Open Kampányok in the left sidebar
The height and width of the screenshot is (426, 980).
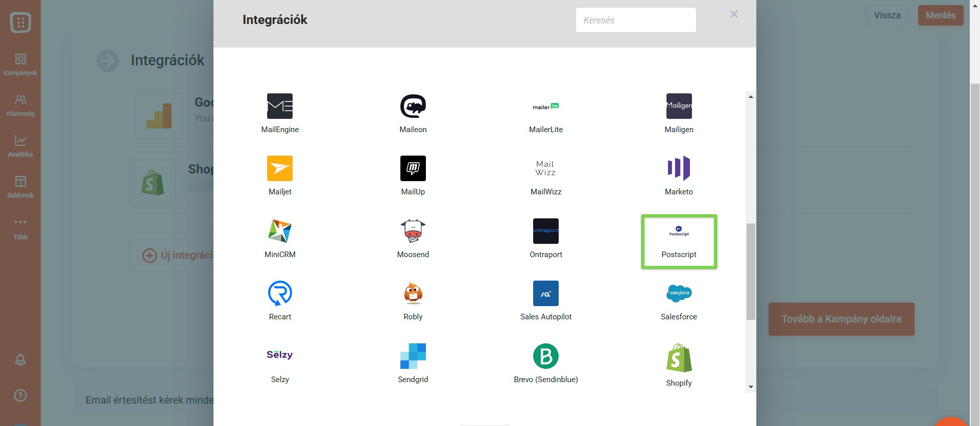pyautogui.click(x=20, y=65)
